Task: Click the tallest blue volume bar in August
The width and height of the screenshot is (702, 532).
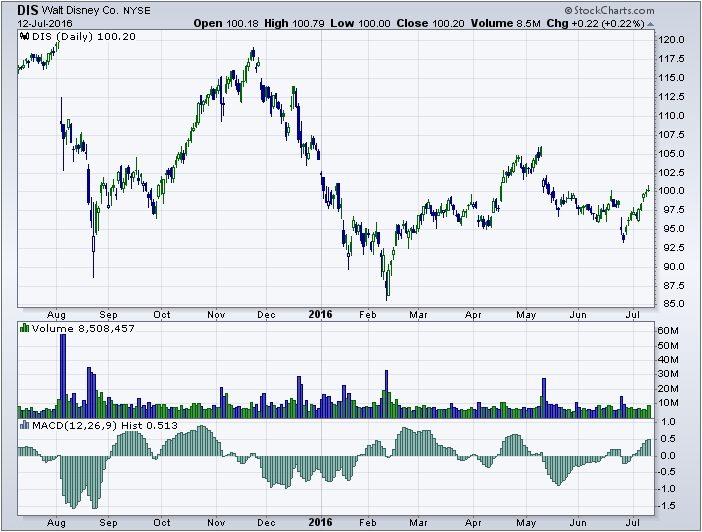Action: click(x=63, y=376)
